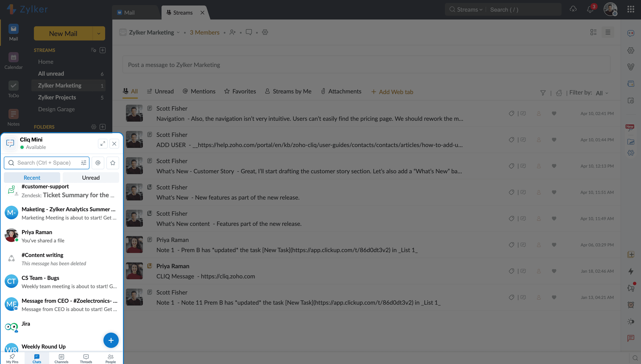Invite members to Zylker Marketing group

click(233, 32)
